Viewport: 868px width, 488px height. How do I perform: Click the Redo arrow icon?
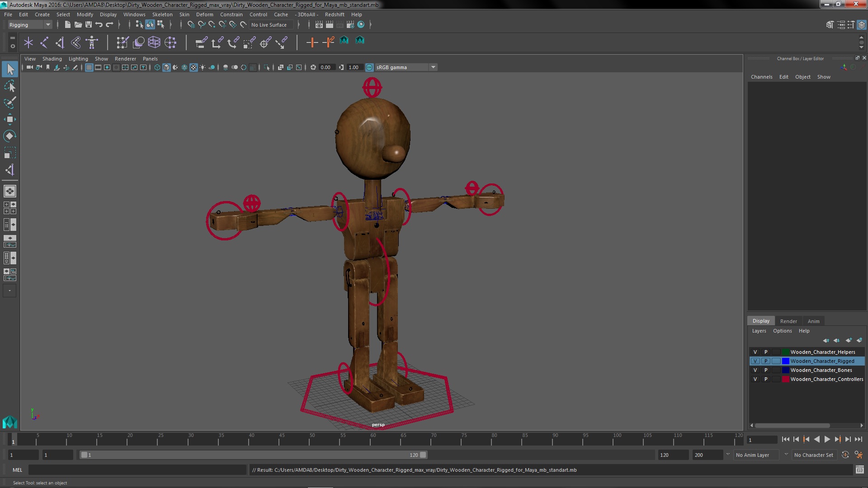109,24
